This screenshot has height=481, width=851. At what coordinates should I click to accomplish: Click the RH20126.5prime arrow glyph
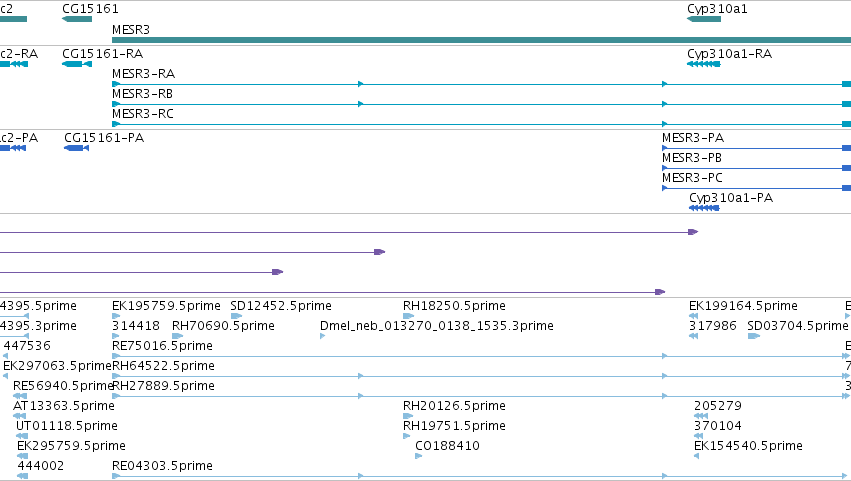point(408,416)
